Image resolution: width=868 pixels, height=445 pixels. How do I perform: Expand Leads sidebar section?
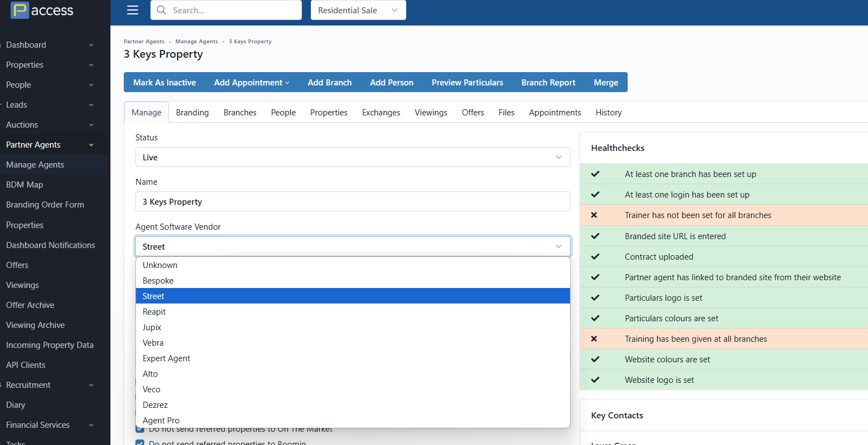pyautogui.click(x=91, y=105)
